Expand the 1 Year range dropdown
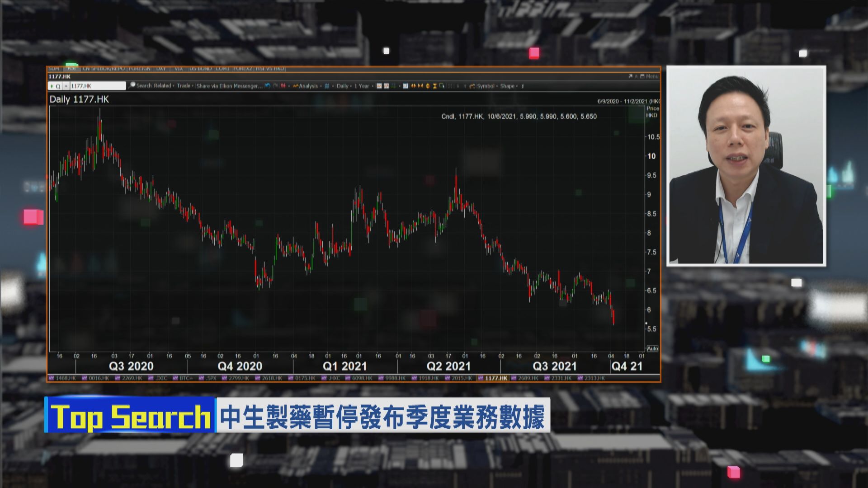 tap(361, 86)
